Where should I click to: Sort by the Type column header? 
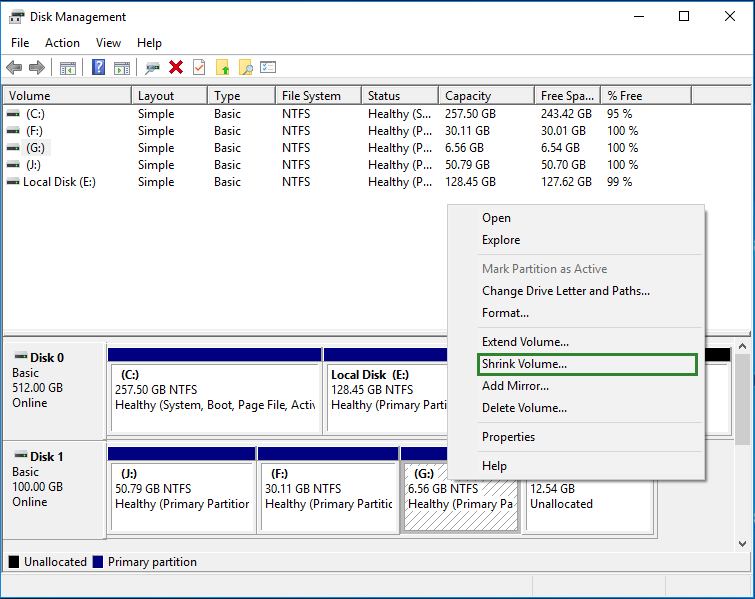pyautogui.click(x=242, y=96)
